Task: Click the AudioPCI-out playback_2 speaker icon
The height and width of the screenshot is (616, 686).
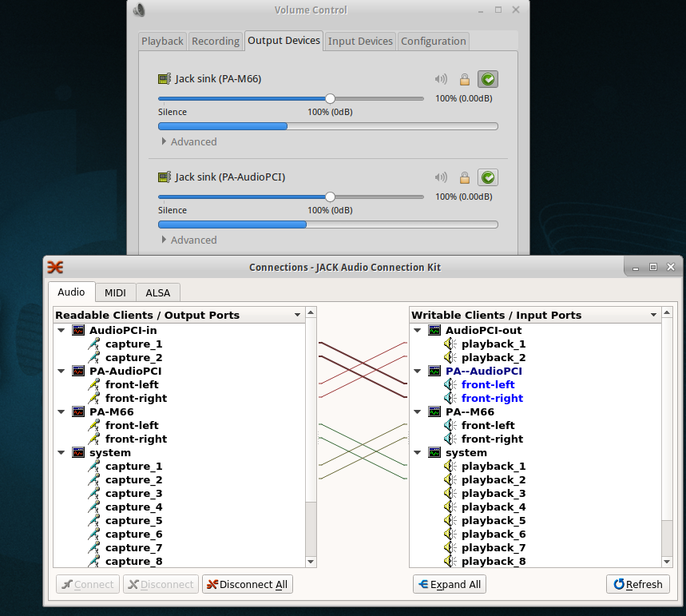Action: [450, 358]
